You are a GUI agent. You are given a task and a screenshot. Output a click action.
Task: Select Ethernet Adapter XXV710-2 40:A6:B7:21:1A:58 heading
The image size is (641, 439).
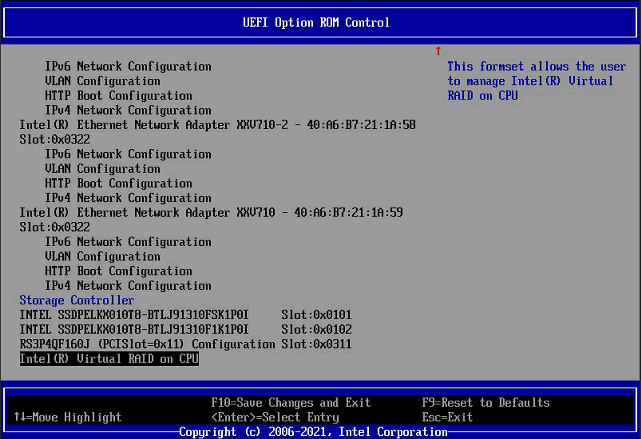[x=217, y=125]
